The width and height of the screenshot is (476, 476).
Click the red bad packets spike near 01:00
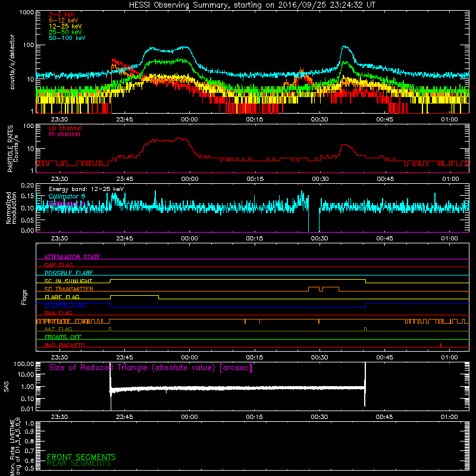(441, 345)
